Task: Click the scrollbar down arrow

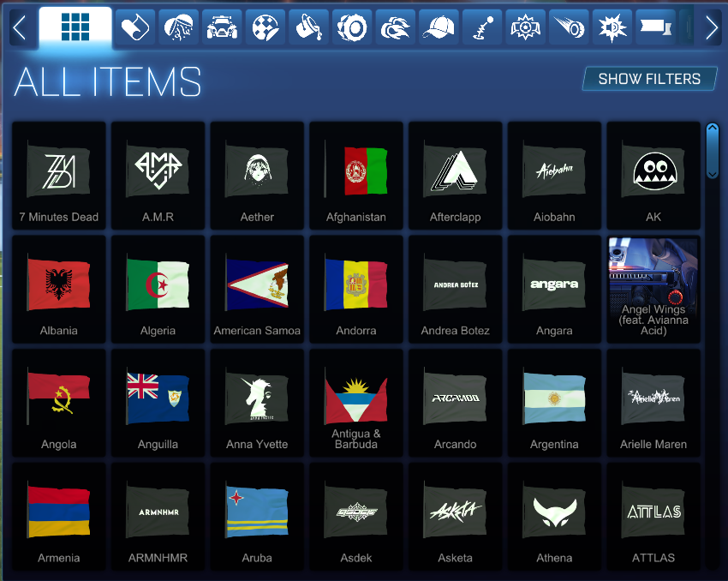Action: (x=713, y=174)
